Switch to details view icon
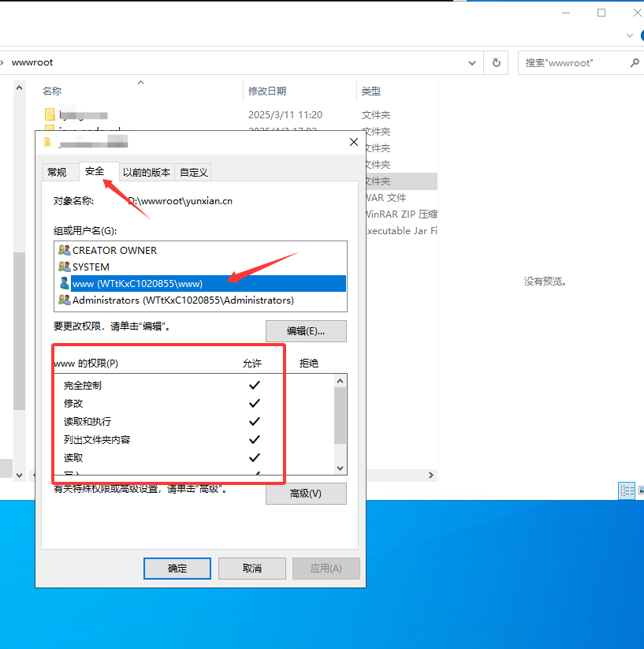This screenshot has height=649, width=644. [x=627, y=490]
